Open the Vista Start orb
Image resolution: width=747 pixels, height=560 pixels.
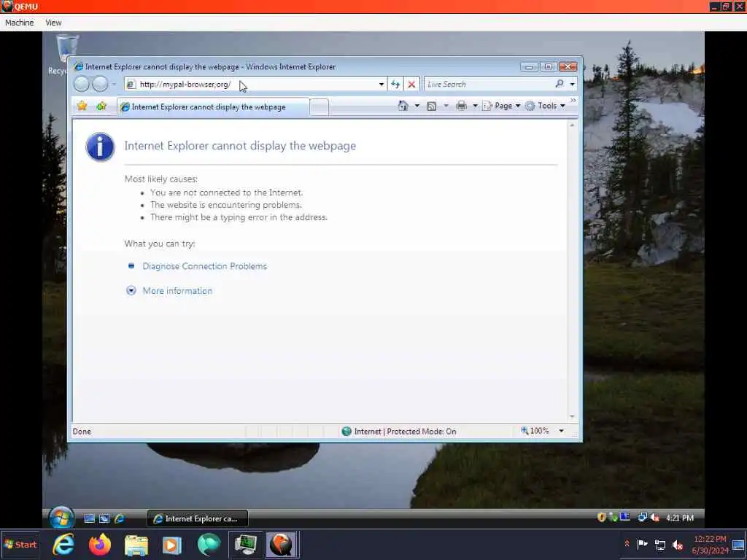tap(61, 518)
